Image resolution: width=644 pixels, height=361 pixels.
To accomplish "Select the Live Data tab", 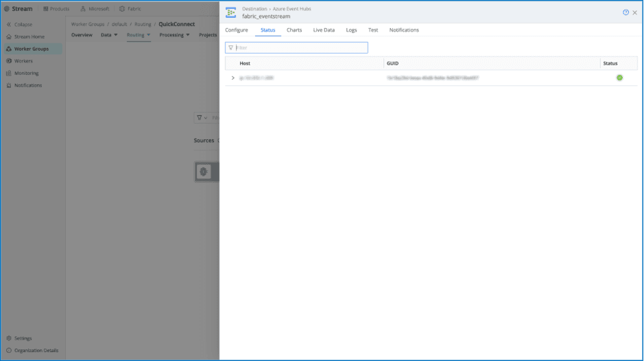I will coord(324,30).
